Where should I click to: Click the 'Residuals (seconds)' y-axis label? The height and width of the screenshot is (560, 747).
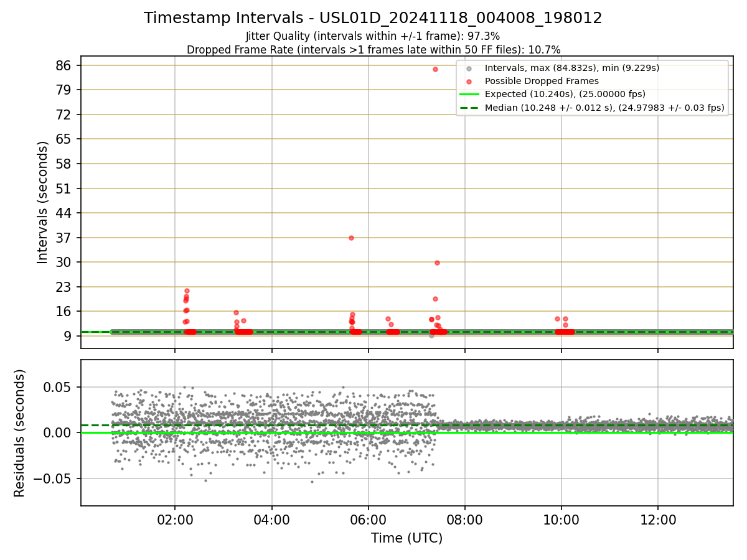(20, 433)
